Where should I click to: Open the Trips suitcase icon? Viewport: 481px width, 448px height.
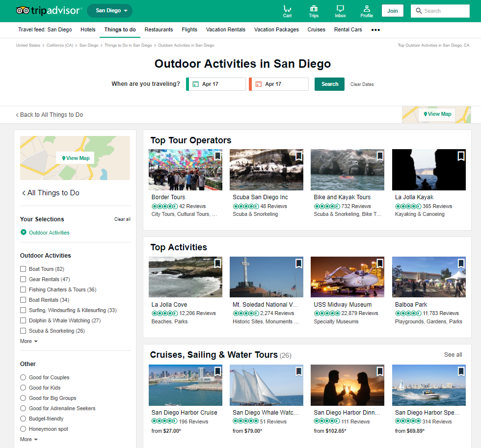314,8
